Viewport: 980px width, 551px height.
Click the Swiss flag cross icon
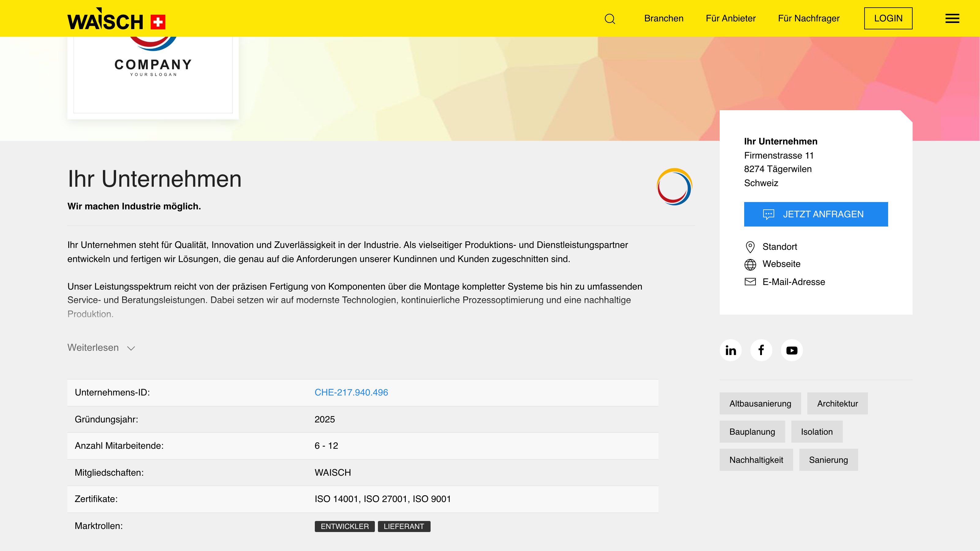point(158,22)
